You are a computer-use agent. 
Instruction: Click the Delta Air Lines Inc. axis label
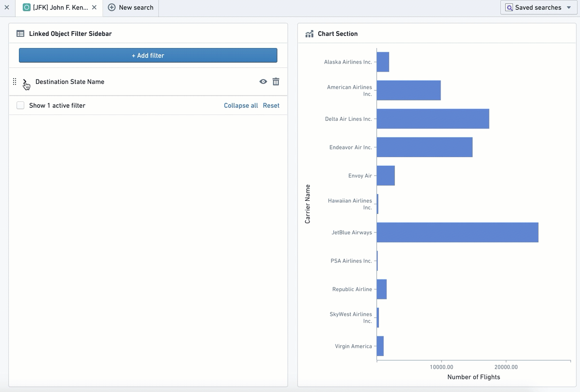point(348,119)
